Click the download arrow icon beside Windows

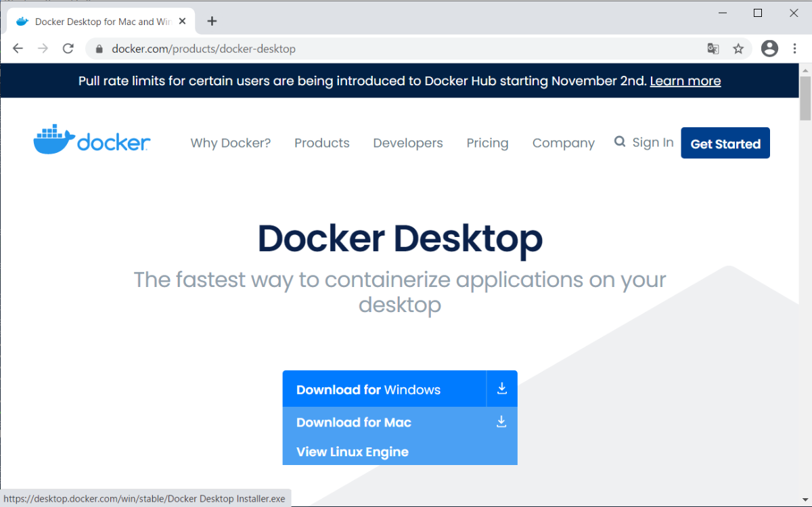502,389
